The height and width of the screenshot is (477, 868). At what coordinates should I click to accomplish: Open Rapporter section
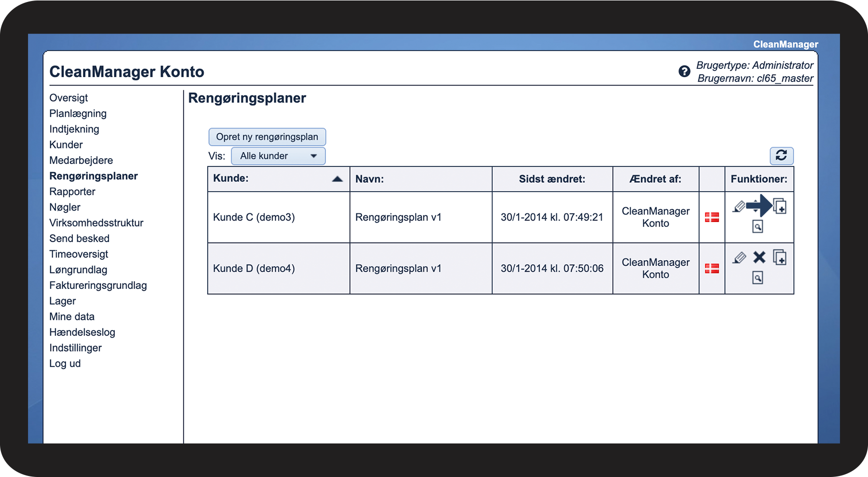coord(72,192)
